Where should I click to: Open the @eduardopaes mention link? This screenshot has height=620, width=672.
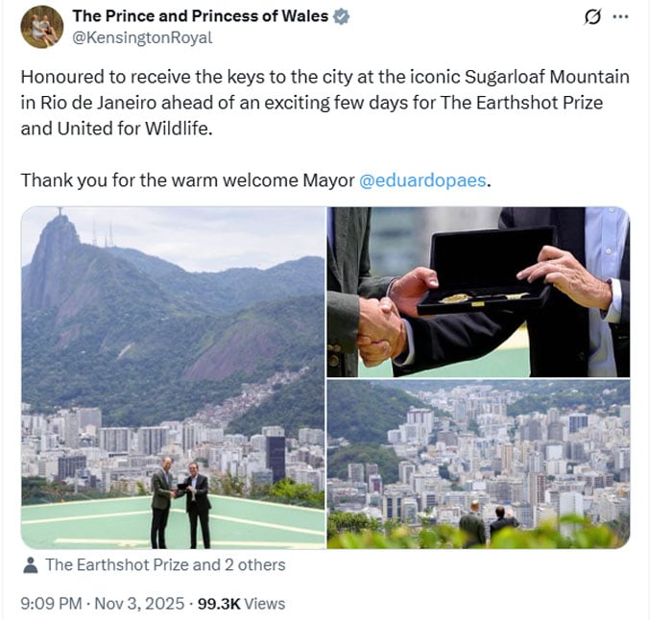click(x=422, y=179)
